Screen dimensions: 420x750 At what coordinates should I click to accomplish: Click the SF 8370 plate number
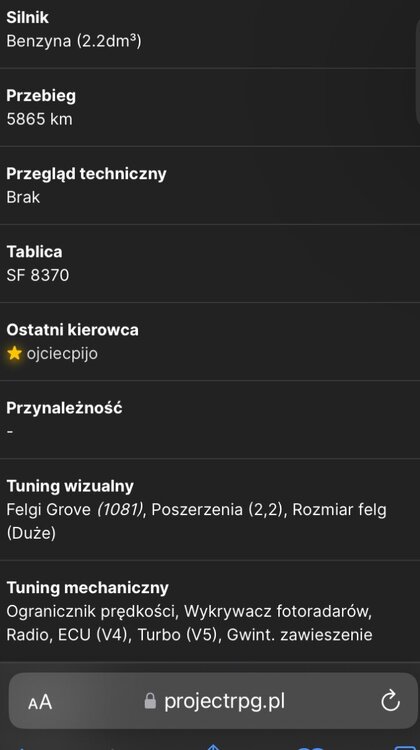pos(38,275)
